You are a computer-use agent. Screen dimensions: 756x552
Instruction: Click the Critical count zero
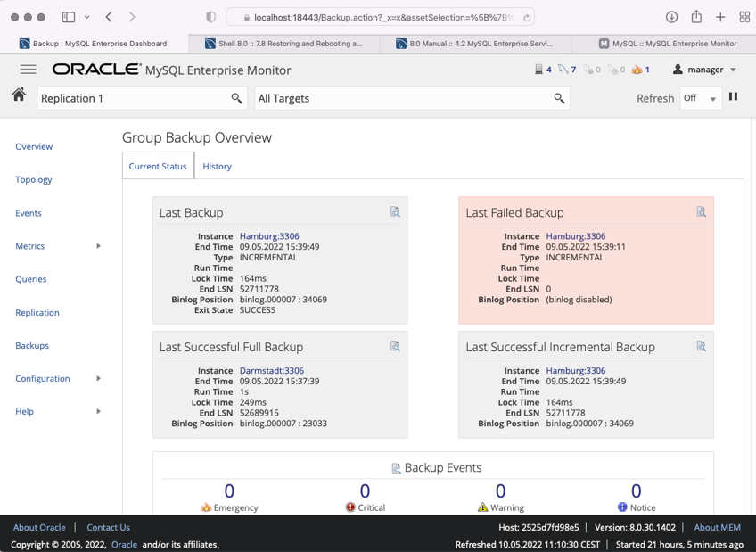365,491
